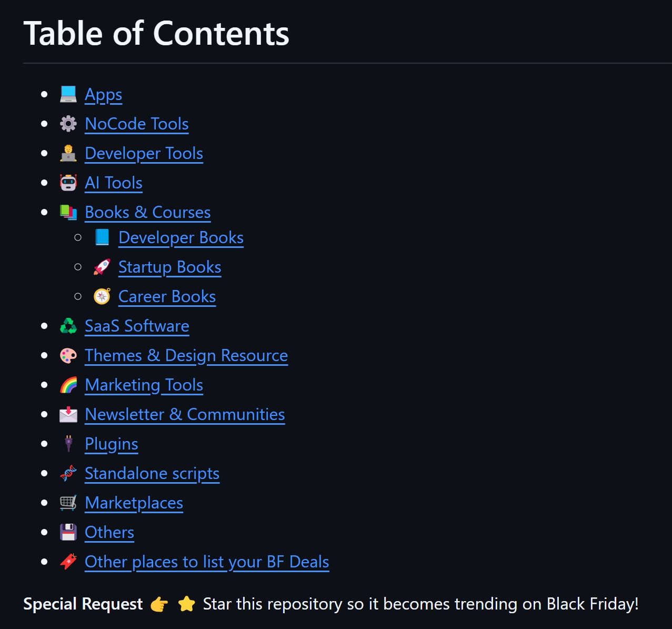The height and width of the screenshot is (629, 672).
Task: Click the recycle emoji beside SaaS Software
Action: (x=68, y=326)
